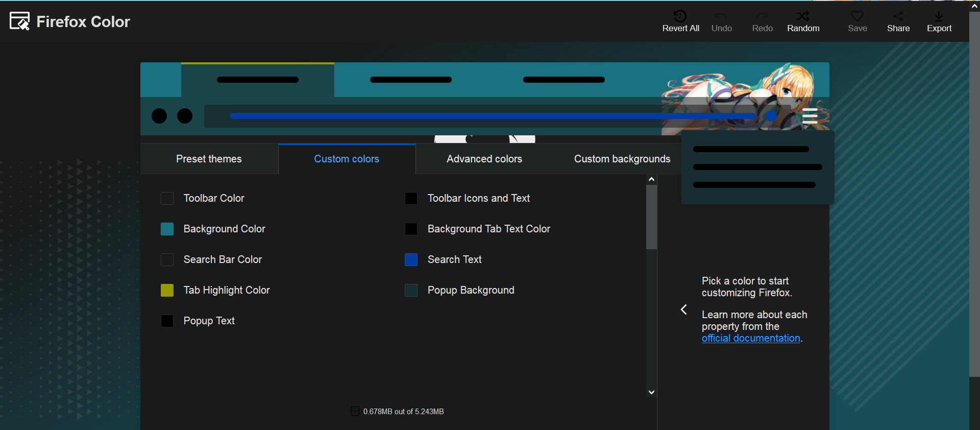
Task: Click the Search Bar Color label
Action: click(x=223, y=259)
